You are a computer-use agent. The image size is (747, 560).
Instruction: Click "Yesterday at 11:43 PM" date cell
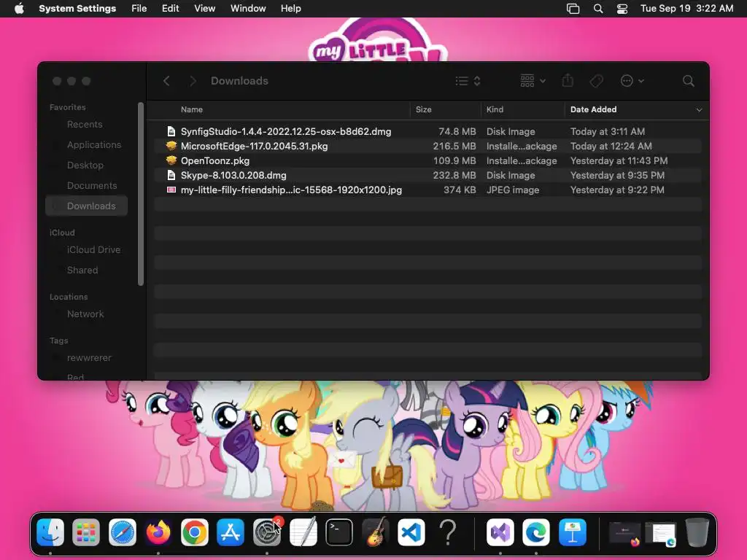click(619, 160)
